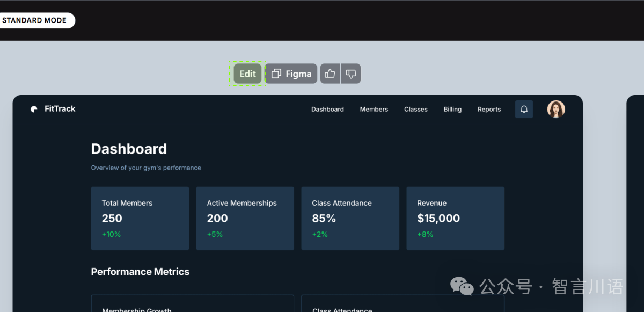This screenshot has width=644, height=312.
Task: Copy the design to Figma
Action: coord(291,74)
